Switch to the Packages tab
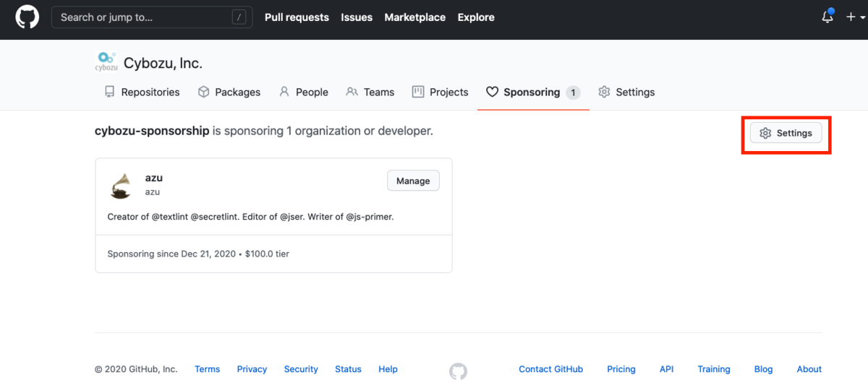 click(229, 92)
